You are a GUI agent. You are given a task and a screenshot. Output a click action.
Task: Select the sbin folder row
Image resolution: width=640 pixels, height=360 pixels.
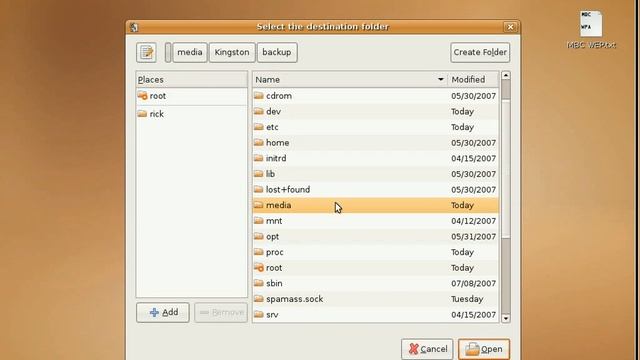click(x=376, y=283)
